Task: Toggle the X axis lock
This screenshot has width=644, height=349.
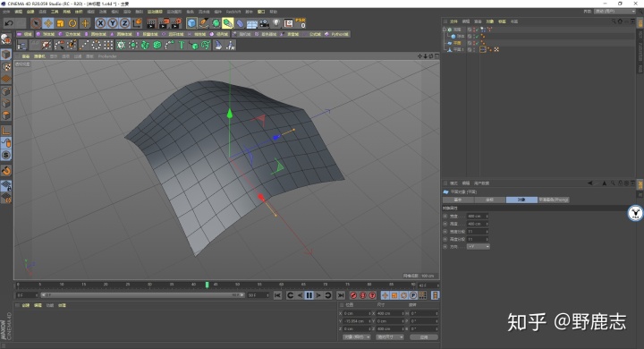Action: [x=100, y=23]
